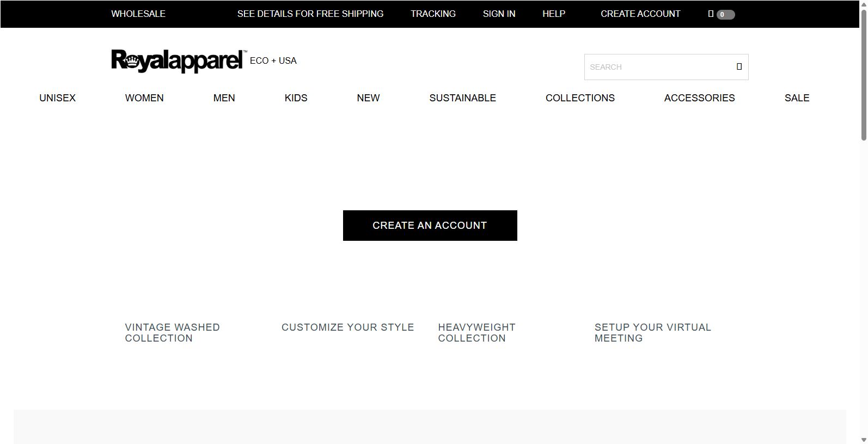The height and width of the screenshot is (444, 868).
Task: Open the Kids menu
Action: [x=296, y=98]
